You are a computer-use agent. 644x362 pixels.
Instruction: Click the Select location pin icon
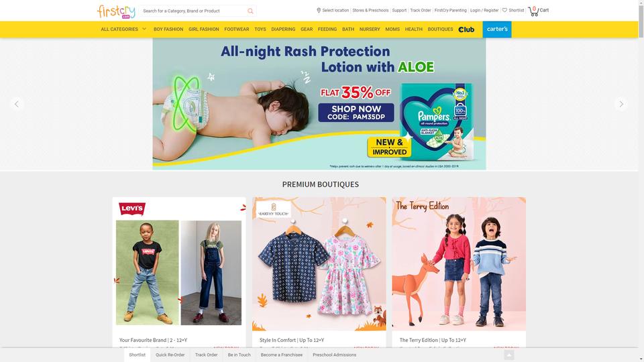(319, 10)
